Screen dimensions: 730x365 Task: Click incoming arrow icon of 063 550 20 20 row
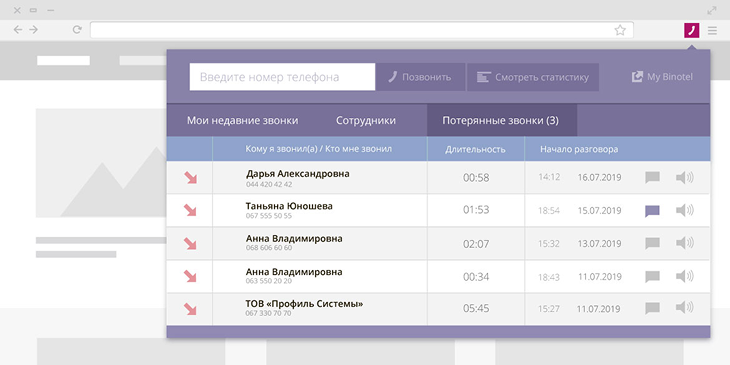coord(190,277)
